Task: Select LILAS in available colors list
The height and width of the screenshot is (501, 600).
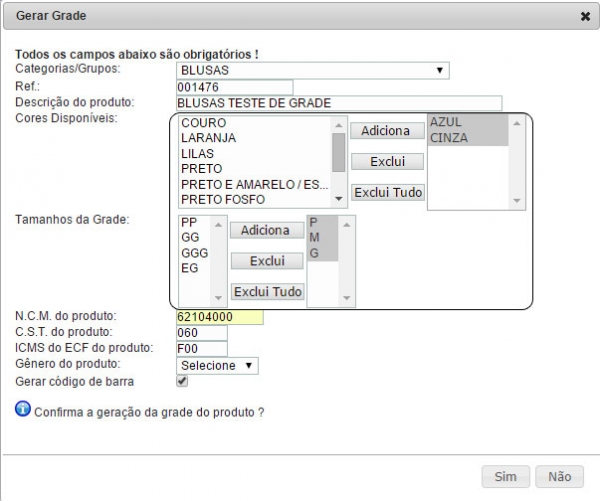Action: coord(255,153)
